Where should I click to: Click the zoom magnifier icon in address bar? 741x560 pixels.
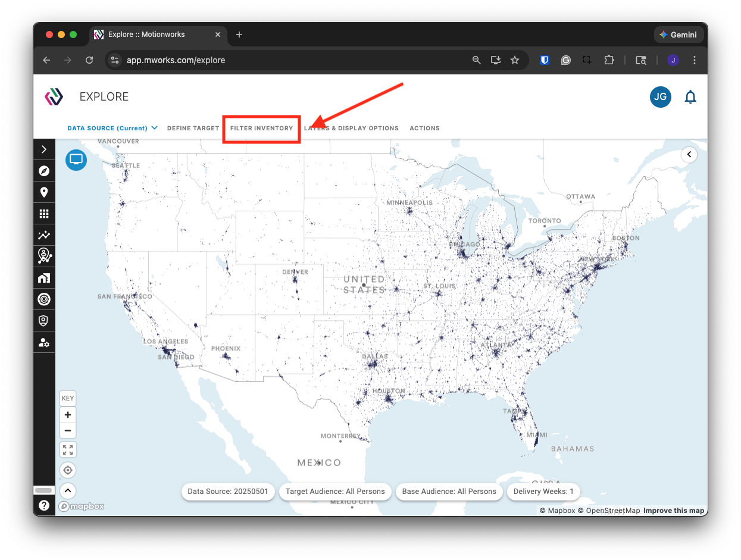tap(476, 60)
